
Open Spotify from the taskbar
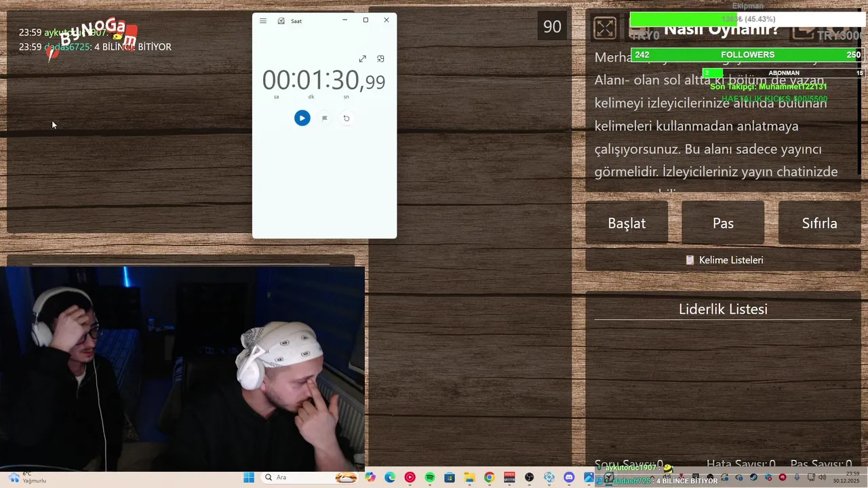click(x=429, y=478)
